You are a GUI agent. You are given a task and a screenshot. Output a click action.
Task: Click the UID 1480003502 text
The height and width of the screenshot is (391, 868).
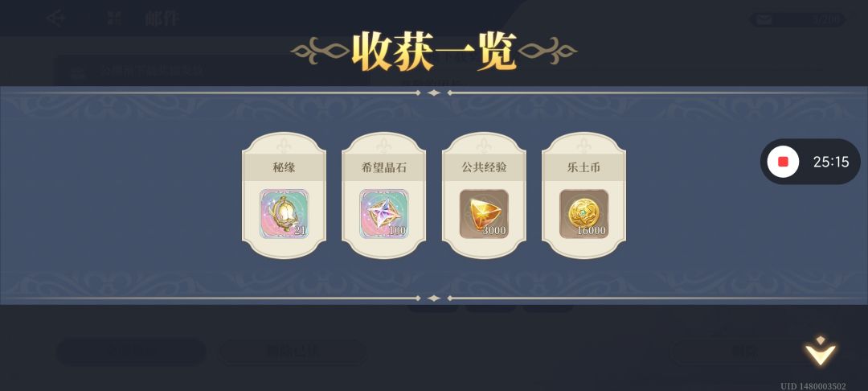coord(813,385)
